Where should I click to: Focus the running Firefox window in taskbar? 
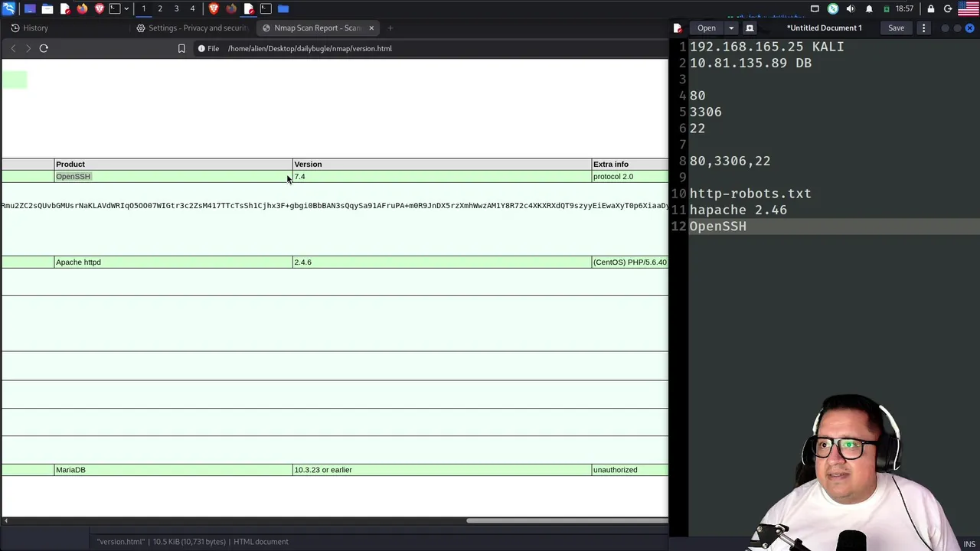231,8
